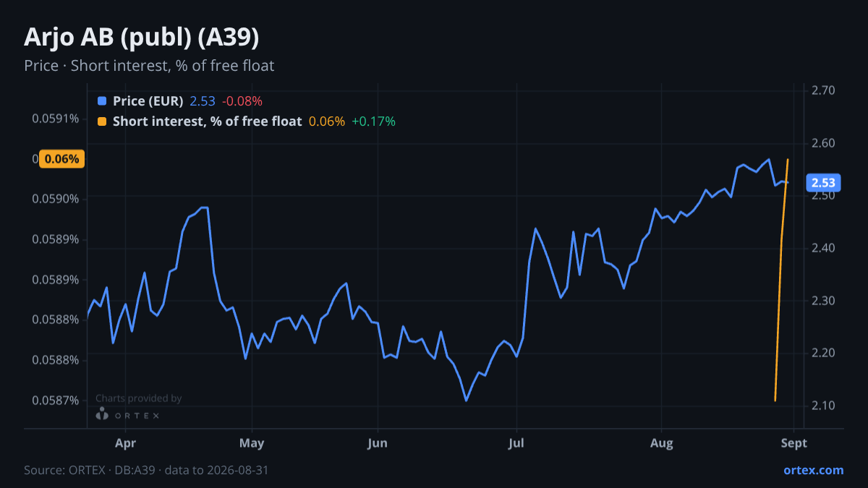Click the orange 0.06% axis badge
This screenshot has height=488, width=868.
[62, 159]
